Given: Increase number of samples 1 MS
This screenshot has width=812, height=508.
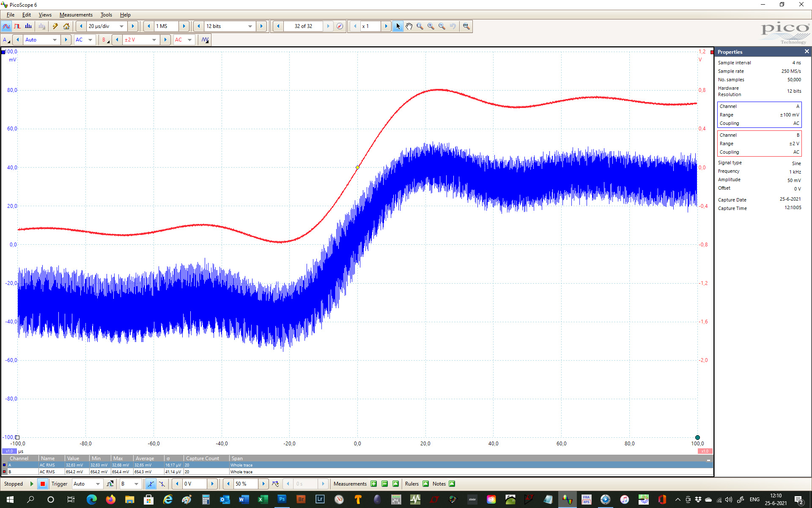Looking at the screenshot, I should pyautogui.click(x=184, y=26).
